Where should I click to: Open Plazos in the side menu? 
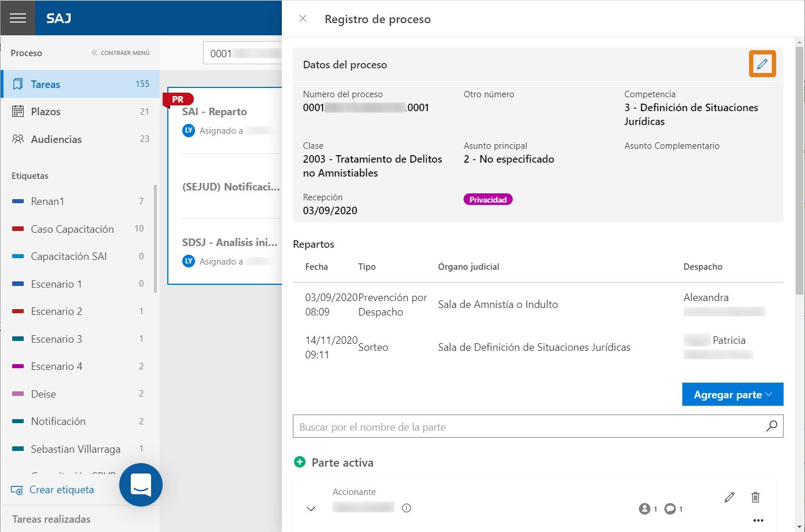80,111
